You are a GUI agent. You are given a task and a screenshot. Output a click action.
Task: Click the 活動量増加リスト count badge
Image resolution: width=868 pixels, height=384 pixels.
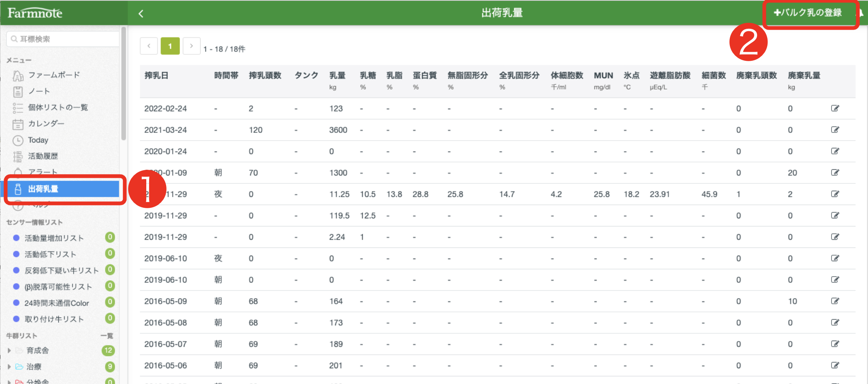(x=110, y=237)
